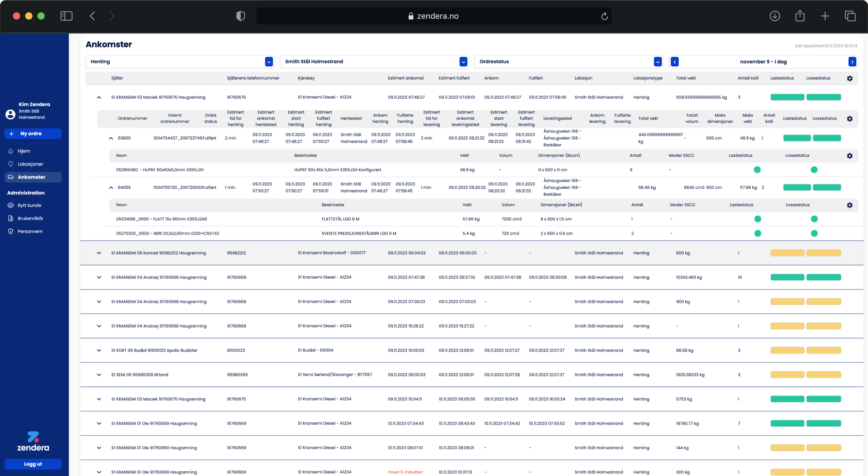The image size is (868, 476).
Task: Click green Lastestatus bar for order 64055
Action: [x=796, y=188]
